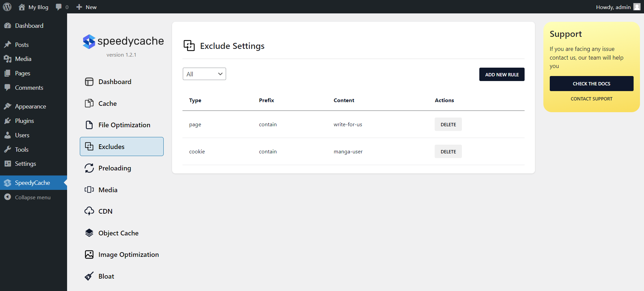Click the Bloat broom icon

pos(89,276)
